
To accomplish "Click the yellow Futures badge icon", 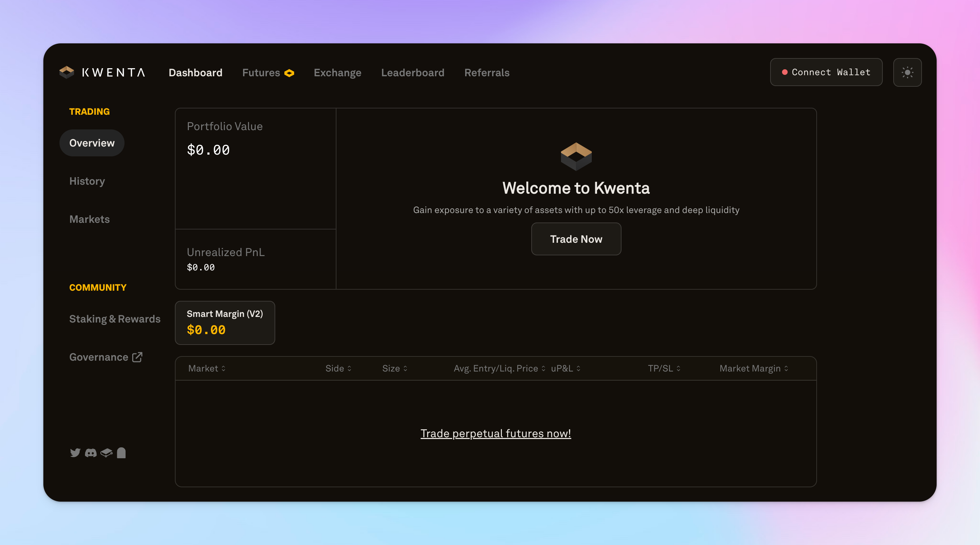I will 290,73.
